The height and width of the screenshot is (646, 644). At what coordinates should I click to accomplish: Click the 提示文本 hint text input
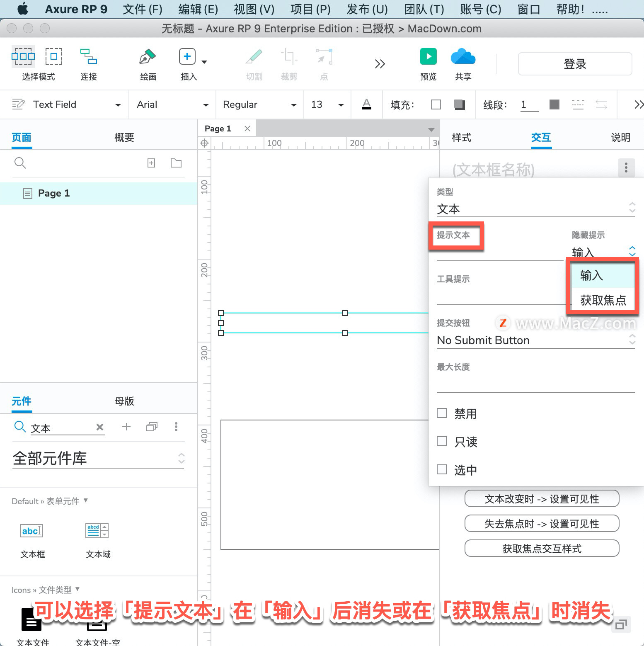coord(500,253)
